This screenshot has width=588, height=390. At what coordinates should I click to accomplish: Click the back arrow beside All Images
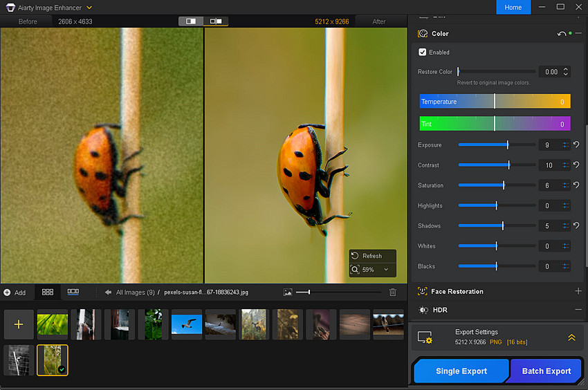pyautogui.click(x=108, y=292)
